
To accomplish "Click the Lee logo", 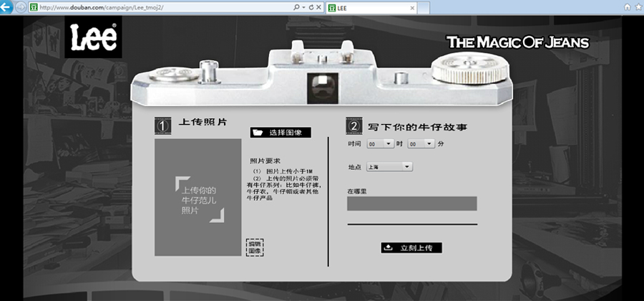I will [93, 37].
